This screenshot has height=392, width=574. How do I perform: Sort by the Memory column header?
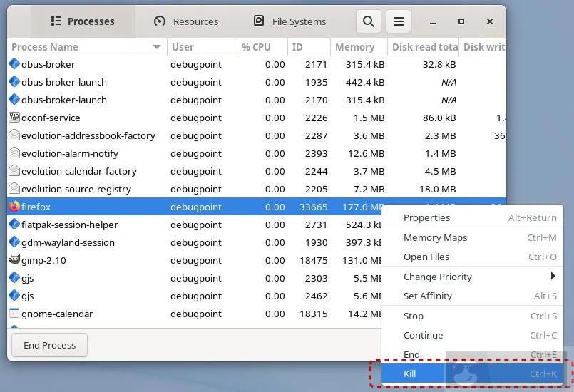point(354,47)
